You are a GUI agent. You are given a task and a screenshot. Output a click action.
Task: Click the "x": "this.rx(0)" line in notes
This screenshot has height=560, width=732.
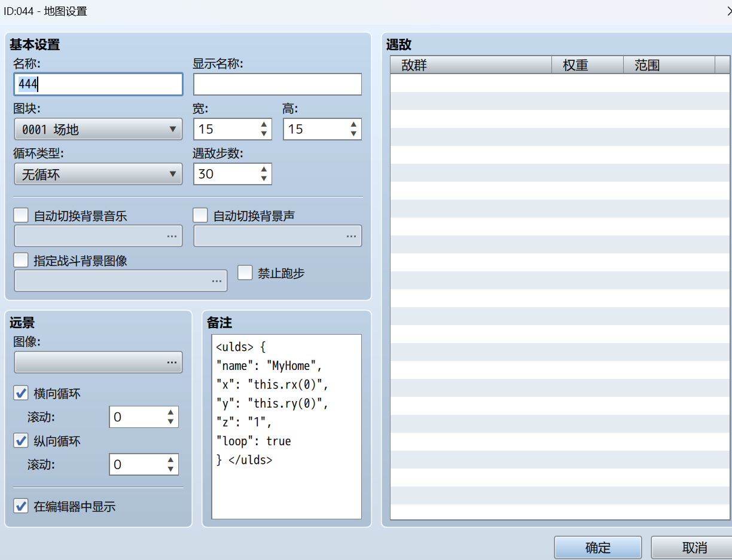pyautogui.click(x=272, y=384)
